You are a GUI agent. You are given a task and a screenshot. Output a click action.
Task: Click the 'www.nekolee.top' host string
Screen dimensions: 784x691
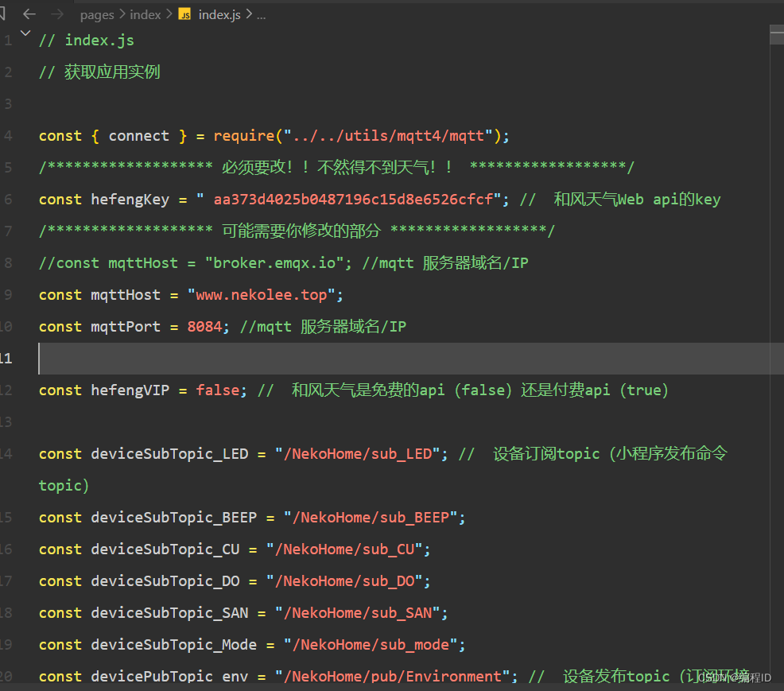click(x=262, y=295)
